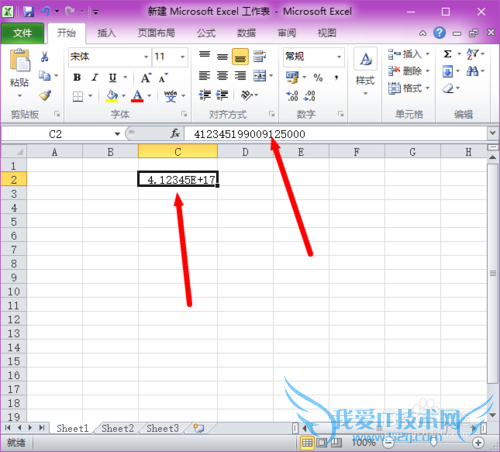
Task: Toggle bottom vertical alignment button
Action: [240, 56]
